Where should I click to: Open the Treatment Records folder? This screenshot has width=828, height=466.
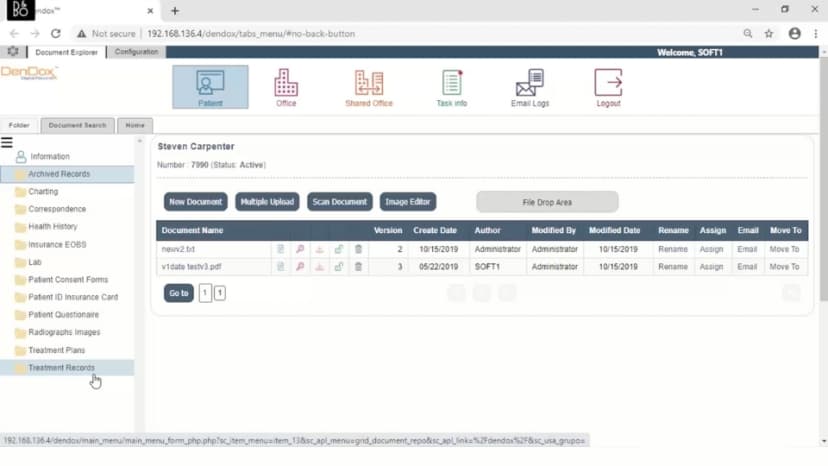pos(62,368)
